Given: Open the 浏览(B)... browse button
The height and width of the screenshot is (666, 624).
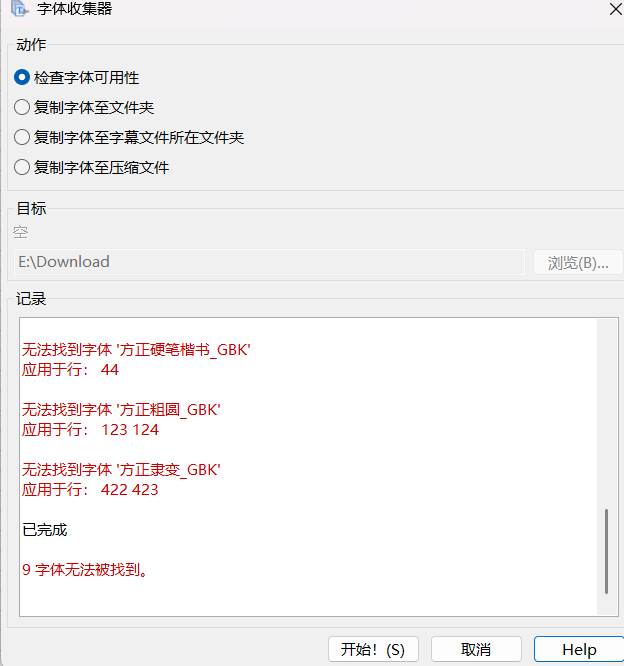Looking at the screenshot, I should 578,262.
